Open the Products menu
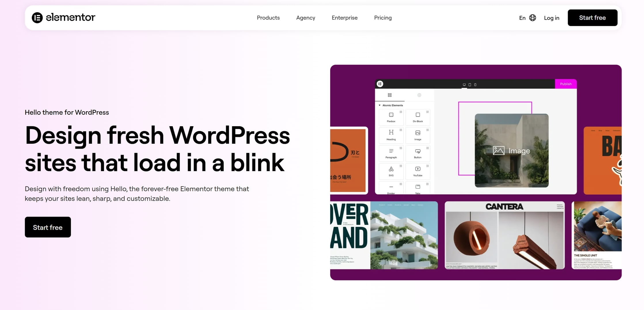644x310 pixels. (x=268, y=18)
